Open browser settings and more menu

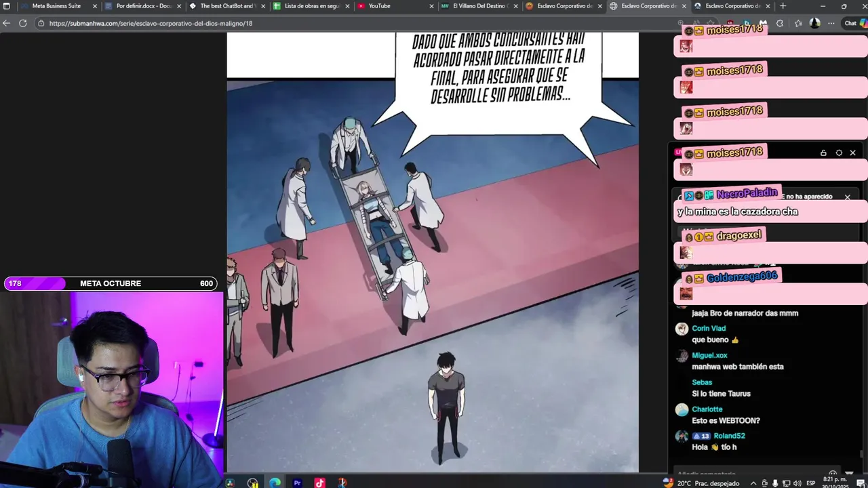[831, 23]
